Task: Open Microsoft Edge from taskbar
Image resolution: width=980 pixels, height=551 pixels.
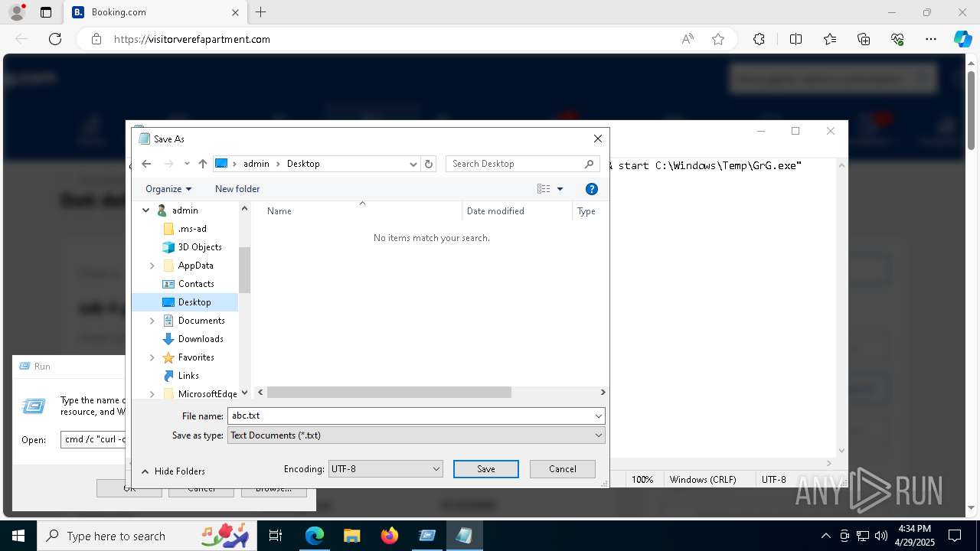Action: point(315,536)
